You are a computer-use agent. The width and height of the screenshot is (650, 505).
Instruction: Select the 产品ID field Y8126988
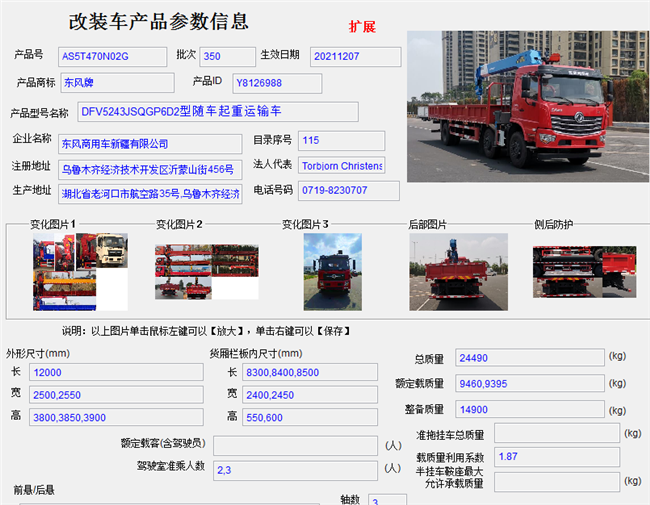281,83
